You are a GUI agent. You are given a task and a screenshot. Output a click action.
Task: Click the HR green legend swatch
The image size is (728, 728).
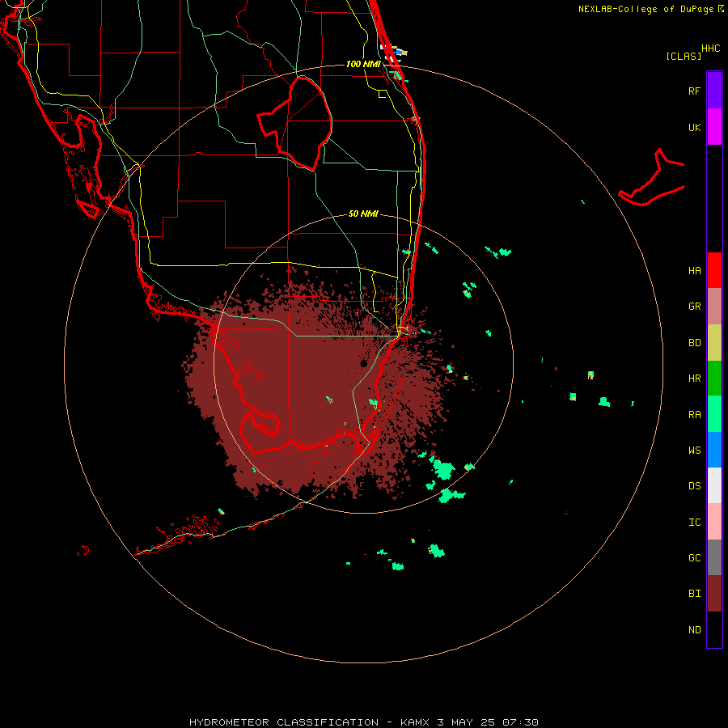point(714,379)
